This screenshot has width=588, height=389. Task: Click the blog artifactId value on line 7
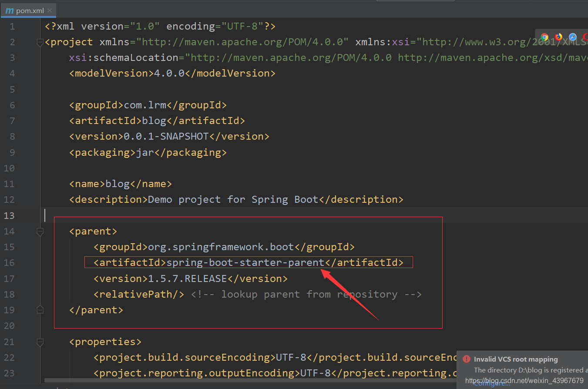(x=154, y=121)
